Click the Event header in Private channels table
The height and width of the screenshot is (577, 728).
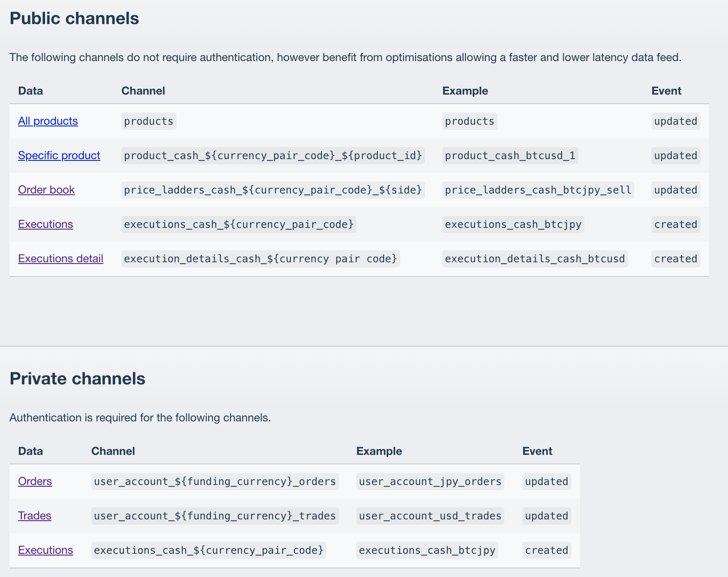tap(537, 451)
